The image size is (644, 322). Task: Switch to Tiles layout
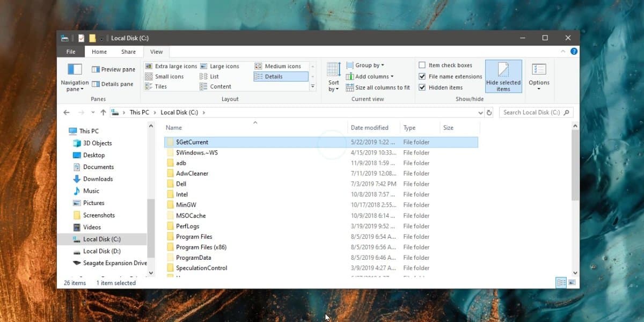click(x=156, y=87)
